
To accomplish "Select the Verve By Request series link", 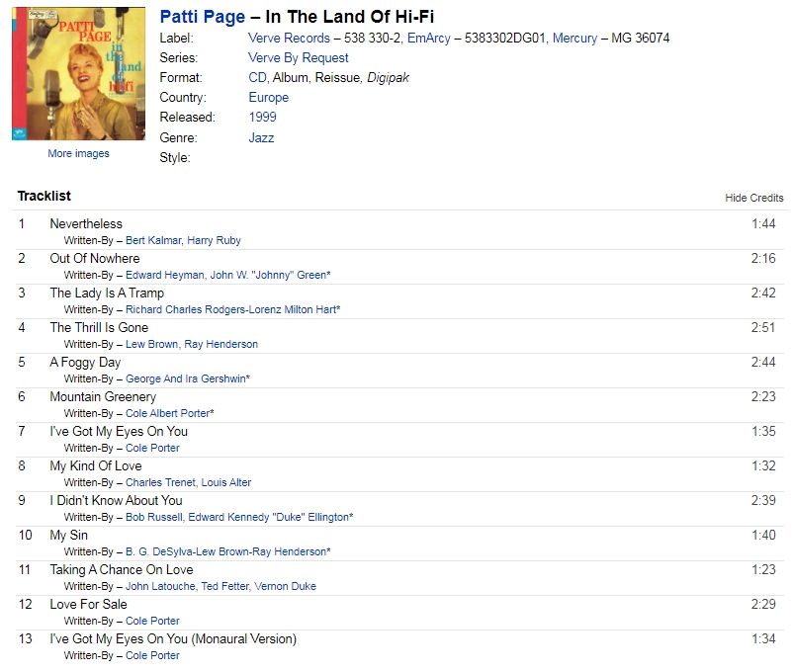I will (299, 57).
